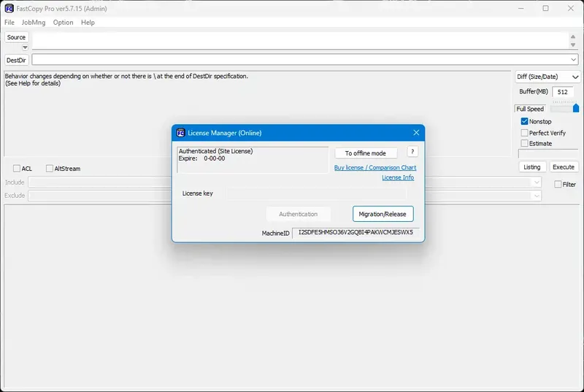Screen dimensions: 584x392
Task: Enable the AltStream checkbox
Action: point(50,169)
